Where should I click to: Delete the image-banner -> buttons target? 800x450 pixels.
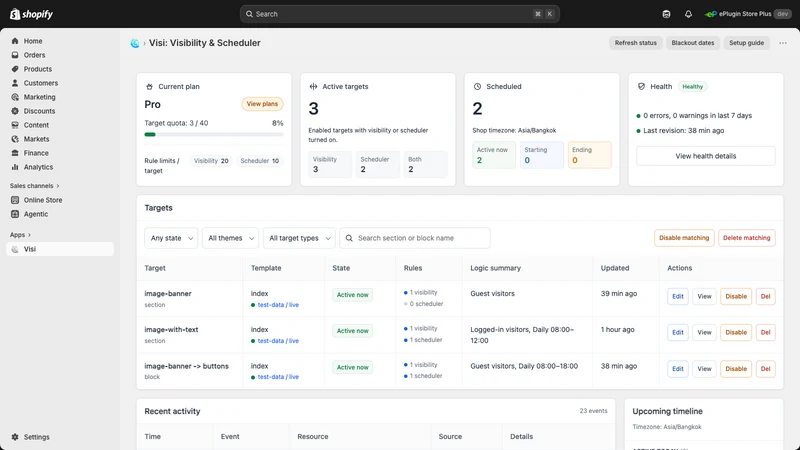coord(765,369)
